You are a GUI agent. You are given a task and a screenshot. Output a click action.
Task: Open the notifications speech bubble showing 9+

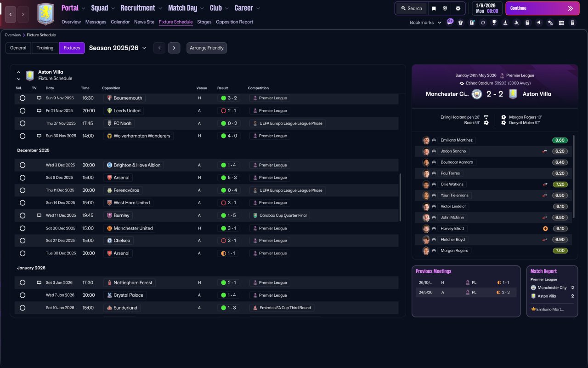coord(450,21)
